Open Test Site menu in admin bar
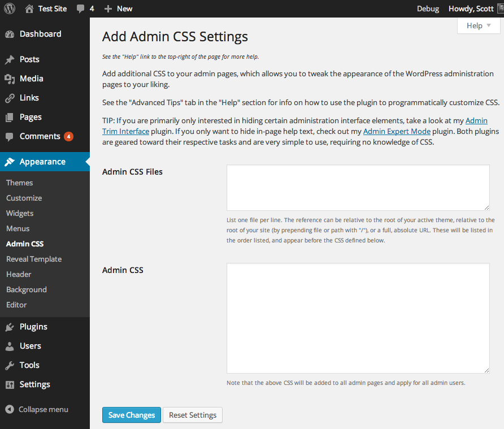 point(53,8)
